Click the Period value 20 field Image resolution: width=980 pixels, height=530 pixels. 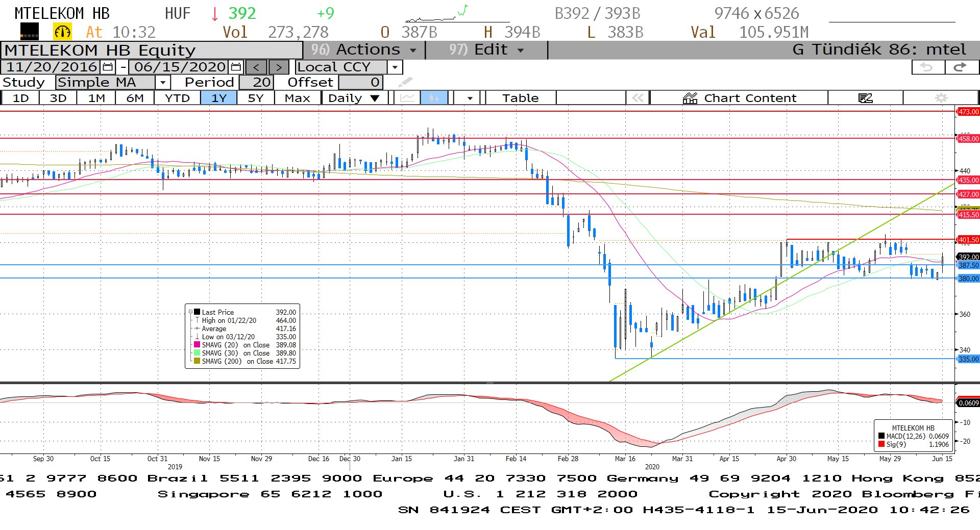[257, 82]
